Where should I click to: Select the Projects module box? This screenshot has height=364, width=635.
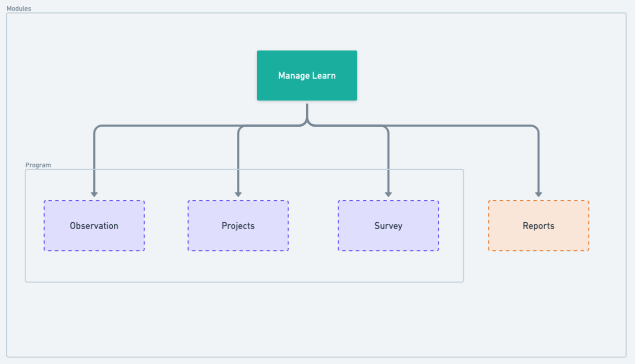tap(238, 226)
